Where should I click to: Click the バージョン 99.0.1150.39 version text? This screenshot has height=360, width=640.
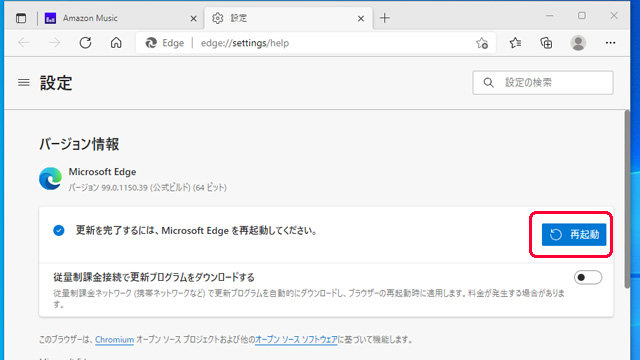click(147, 187)
